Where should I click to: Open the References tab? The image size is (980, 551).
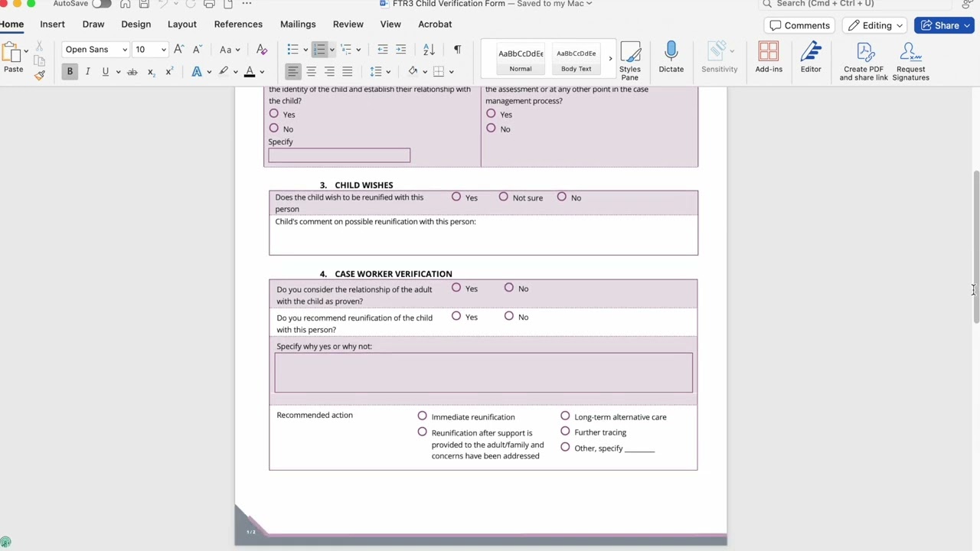(x=238, y=24)
